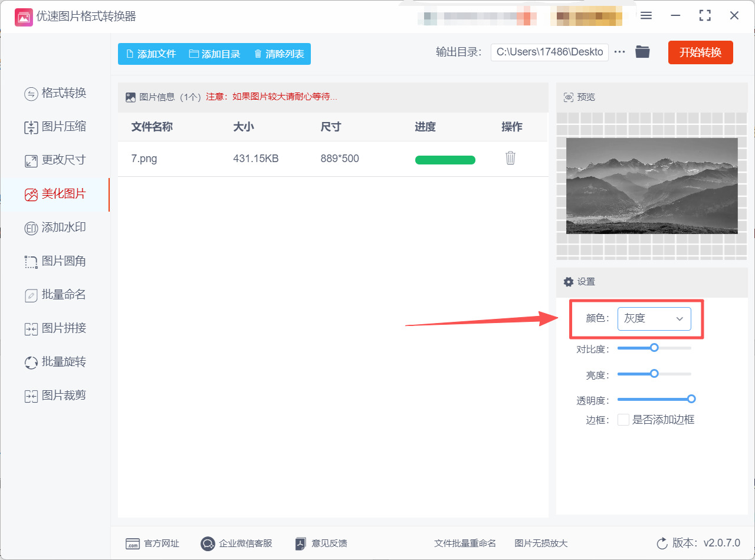
Task: Click the ... button beside output directory
Action: (619, 52)
